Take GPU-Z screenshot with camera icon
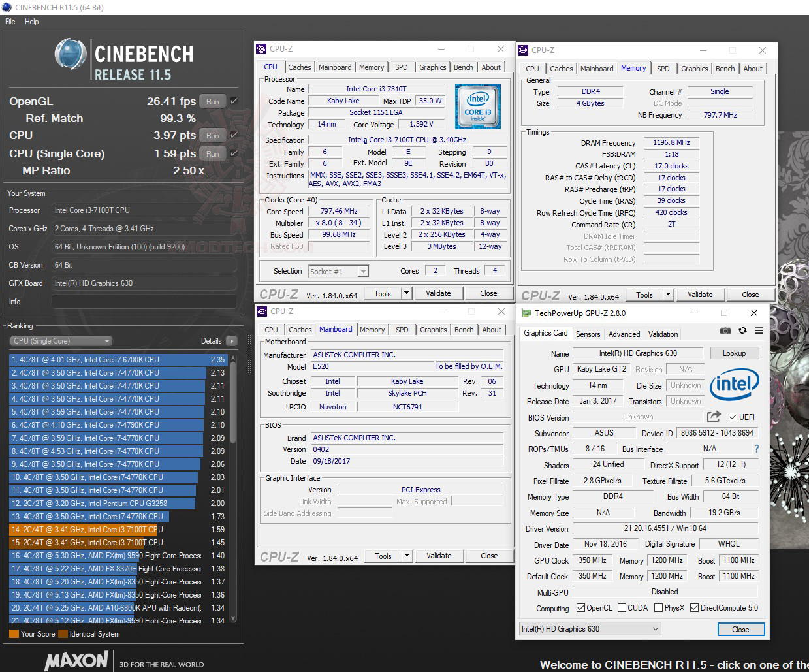 [x=725, y=330]
